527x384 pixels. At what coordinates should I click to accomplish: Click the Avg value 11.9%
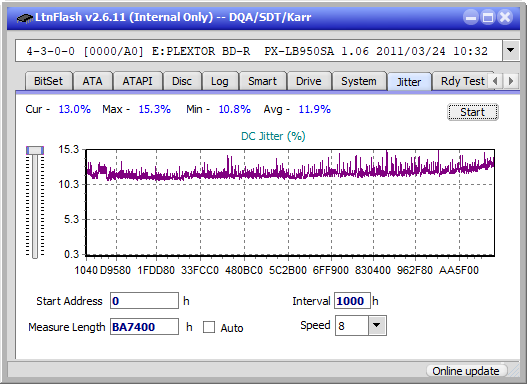point(315,109)
